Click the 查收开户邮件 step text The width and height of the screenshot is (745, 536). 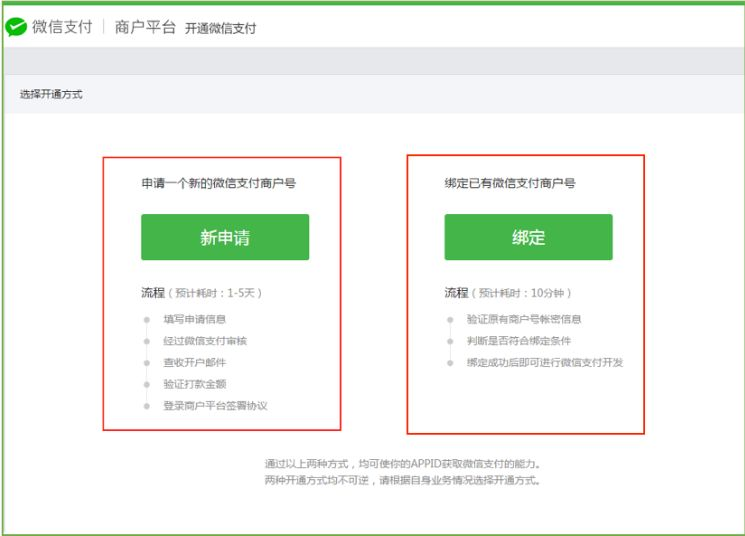click(194, 363)
